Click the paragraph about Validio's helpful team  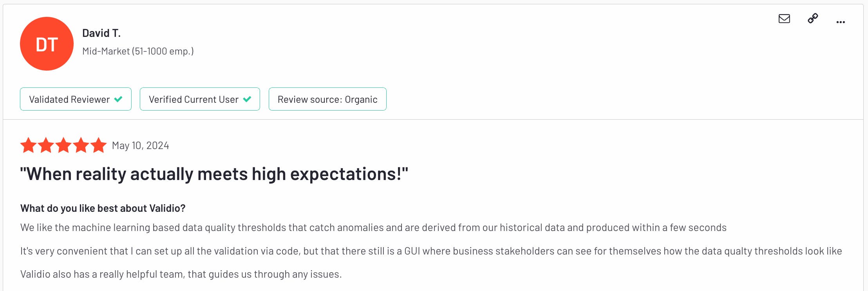pos(181,274)
